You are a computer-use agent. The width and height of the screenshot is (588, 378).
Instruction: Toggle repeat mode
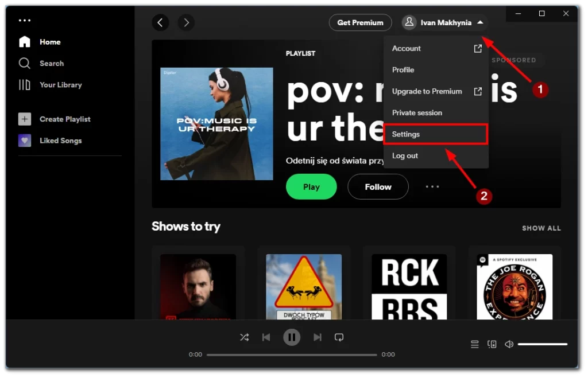[339, 337]
